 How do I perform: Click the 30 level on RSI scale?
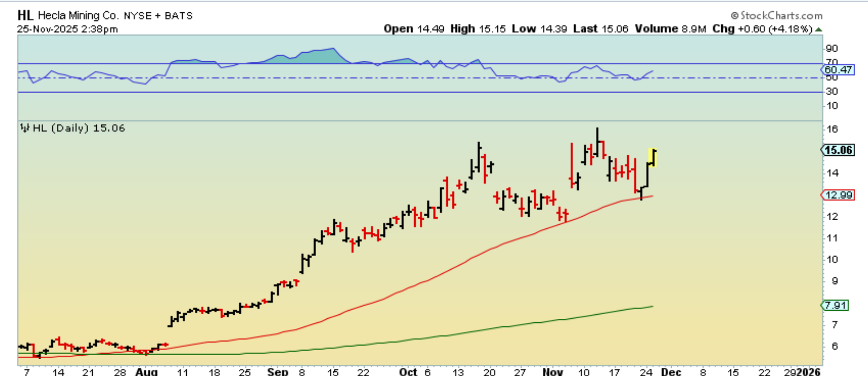coord(832,92)
